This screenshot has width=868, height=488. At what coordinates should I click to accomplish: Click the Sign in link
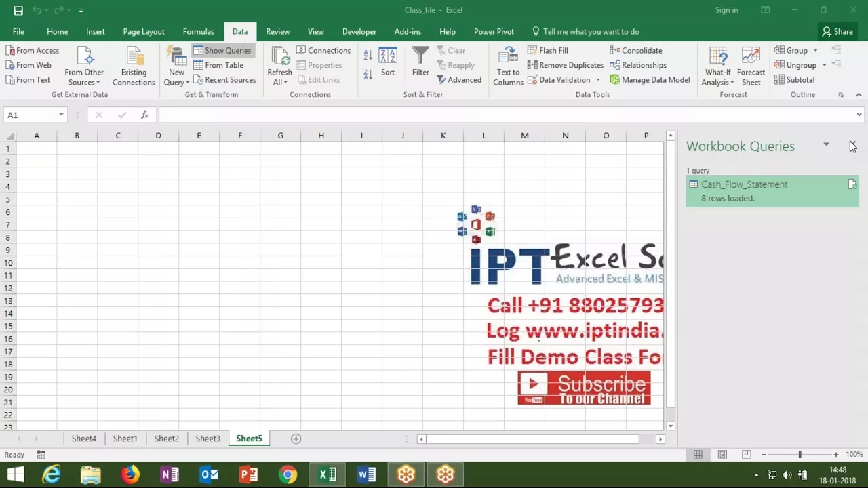726,10
